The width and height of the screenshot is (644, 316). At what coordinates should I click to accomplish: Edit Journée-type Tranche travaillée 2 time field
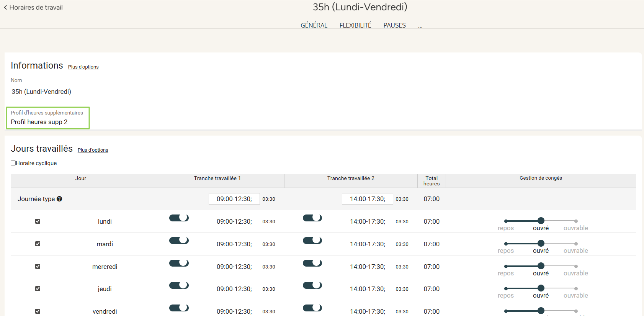pyautogui.click(x=367, y=199)
